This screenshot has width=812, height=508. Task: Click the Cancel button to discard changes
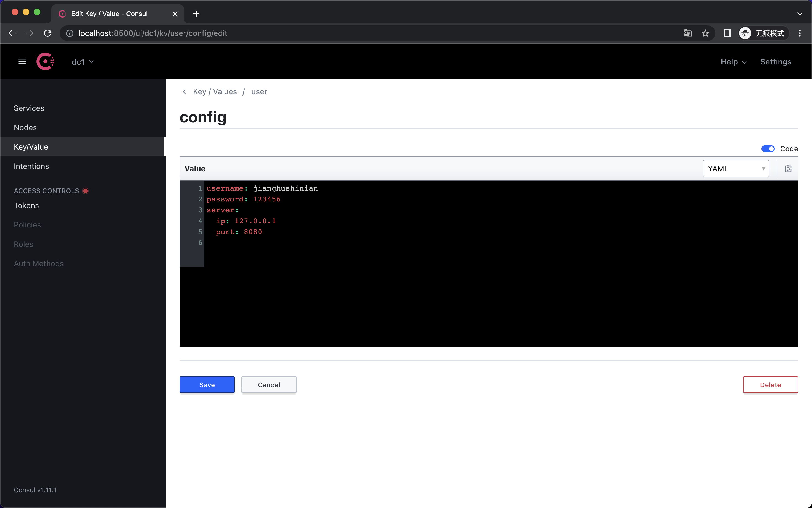click(269, 384)
